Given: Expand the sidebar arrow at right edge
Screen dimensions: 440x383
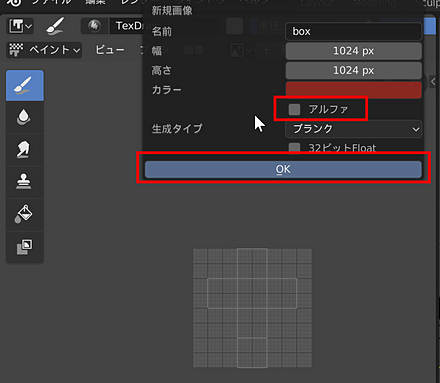Looking at the screenshot, I should click(433, 81).
